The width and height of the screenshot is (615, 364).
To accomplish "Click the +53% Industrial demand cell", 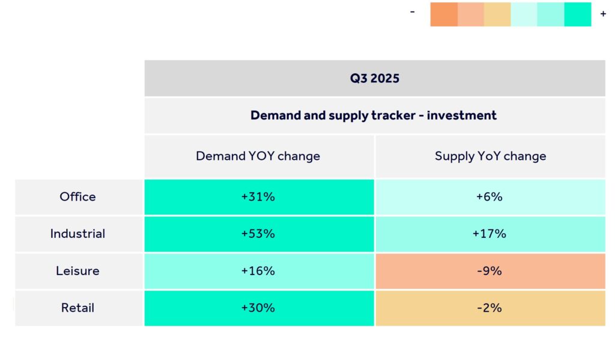I will pyautogui.click(x=258, y=234).
